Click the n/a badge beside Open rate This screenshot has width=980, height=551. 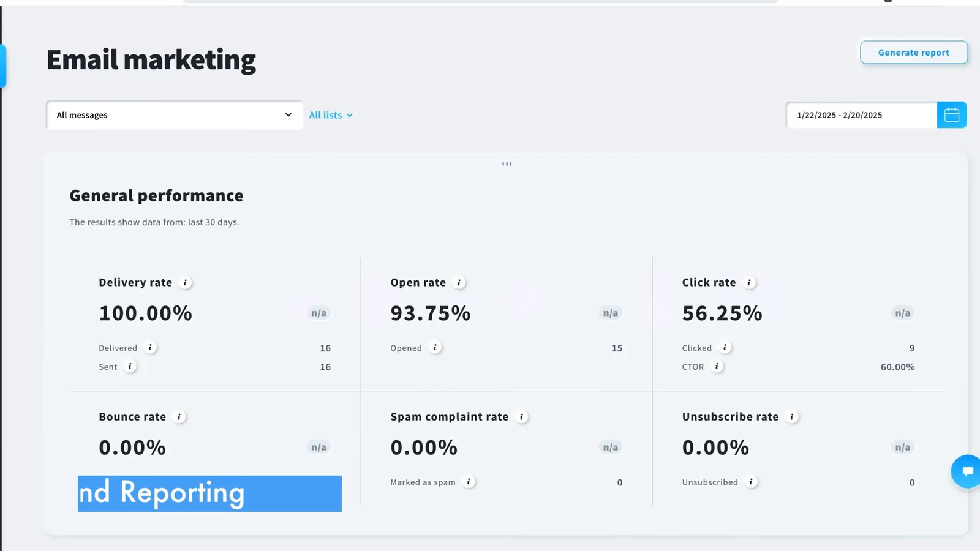click(x=610, y=313)
